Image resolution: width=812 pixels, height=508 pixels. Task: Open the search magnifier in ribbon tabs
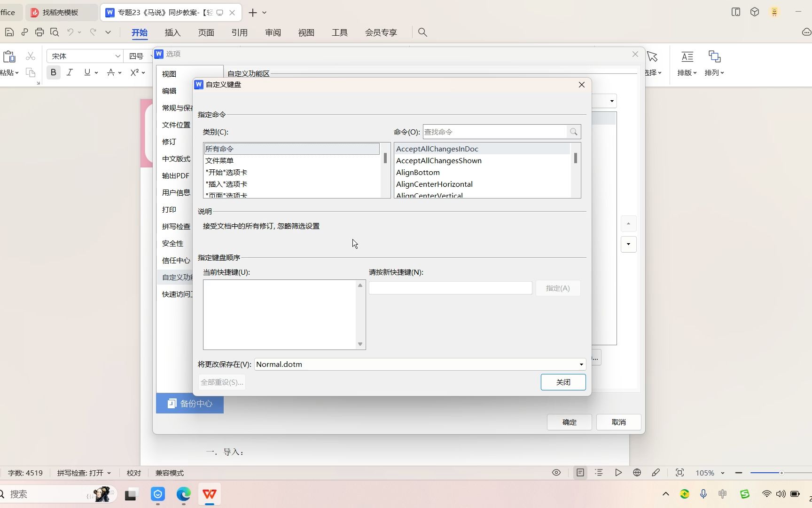click(x=422, y=32)
